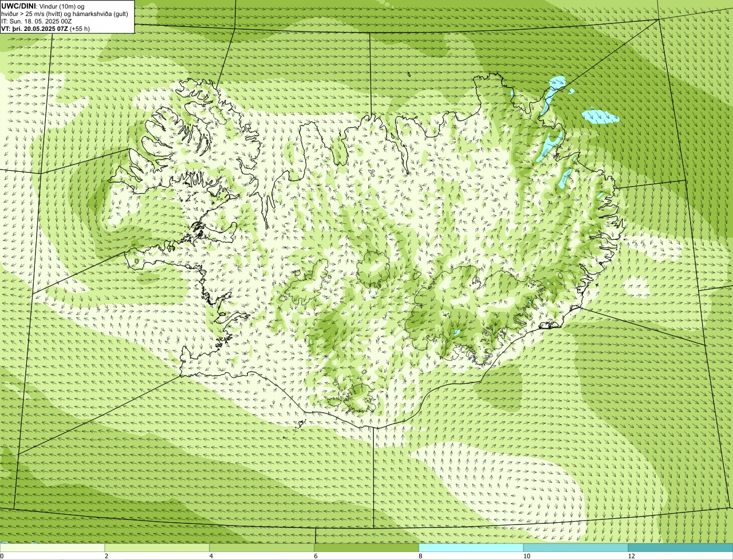
Task: Click the legend scale label "2"
Action: click(x=107, y=556)
